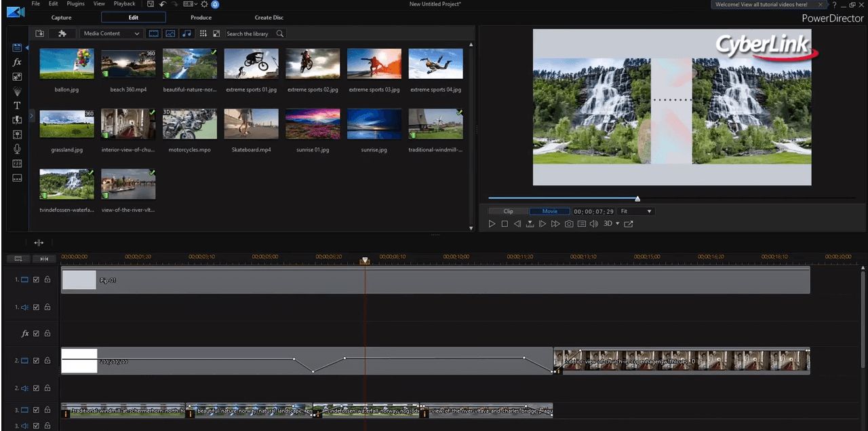Mute the preview with the speaker icon
Image resolution: width=868 pixels, height=431 pixels.
594,223
